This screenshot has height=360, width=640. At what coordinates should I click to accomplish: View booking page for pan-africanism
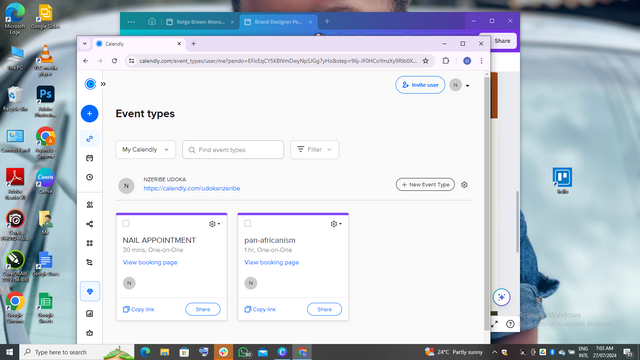pos(271,262)
